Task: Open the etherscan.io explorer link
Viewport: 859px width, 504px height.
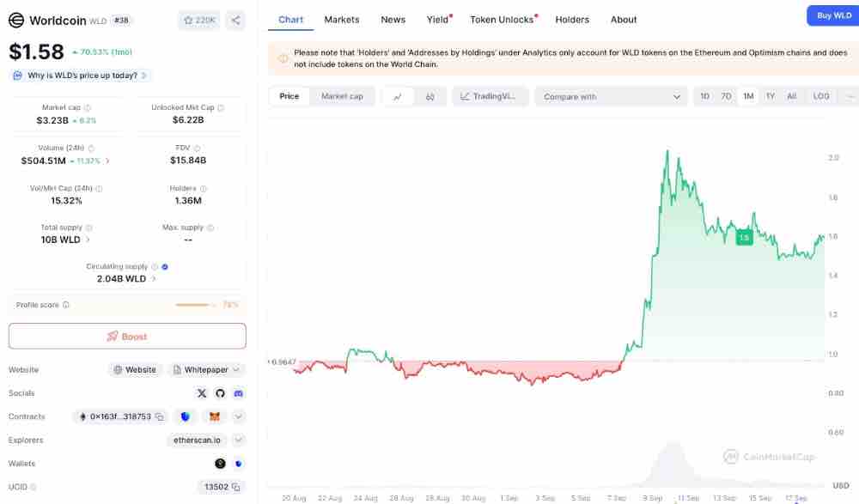Action: pos(197,440)
